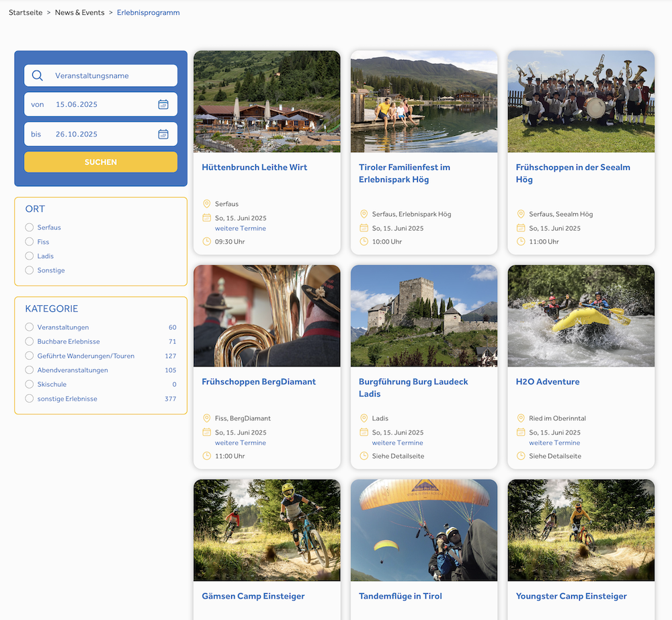
Task: Select the Fiss location filter
Action: 30,241
